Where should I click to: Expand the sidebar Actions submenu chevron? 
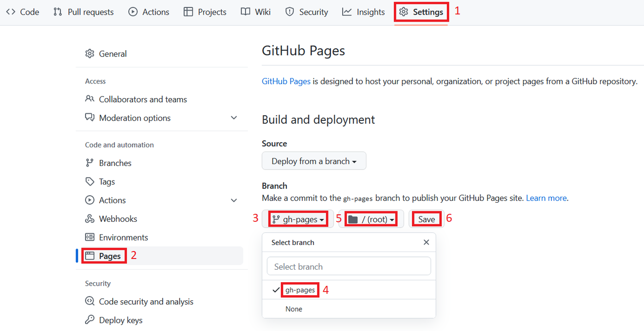[233, 200]
